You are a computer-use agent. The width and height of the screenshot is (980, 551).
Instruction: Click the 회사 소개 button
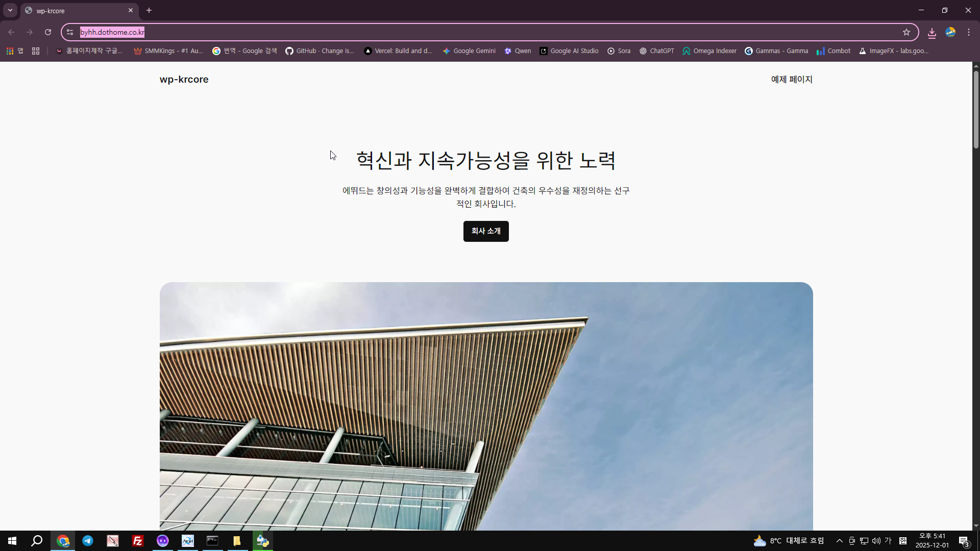(x=485, y=231)
